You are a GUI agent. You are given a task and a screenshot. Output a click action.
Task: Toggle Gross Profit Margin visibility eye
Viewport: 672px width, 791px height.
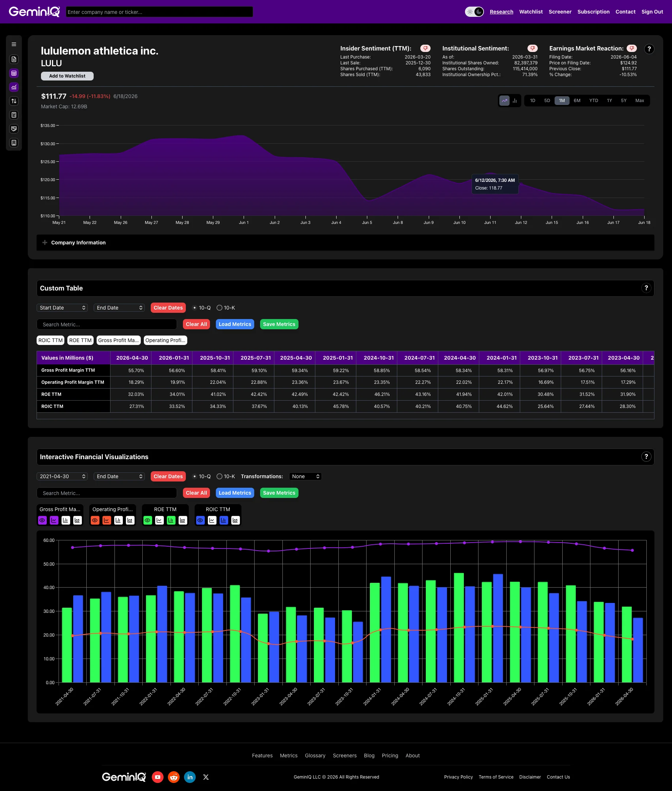click(x=42, y=520)
